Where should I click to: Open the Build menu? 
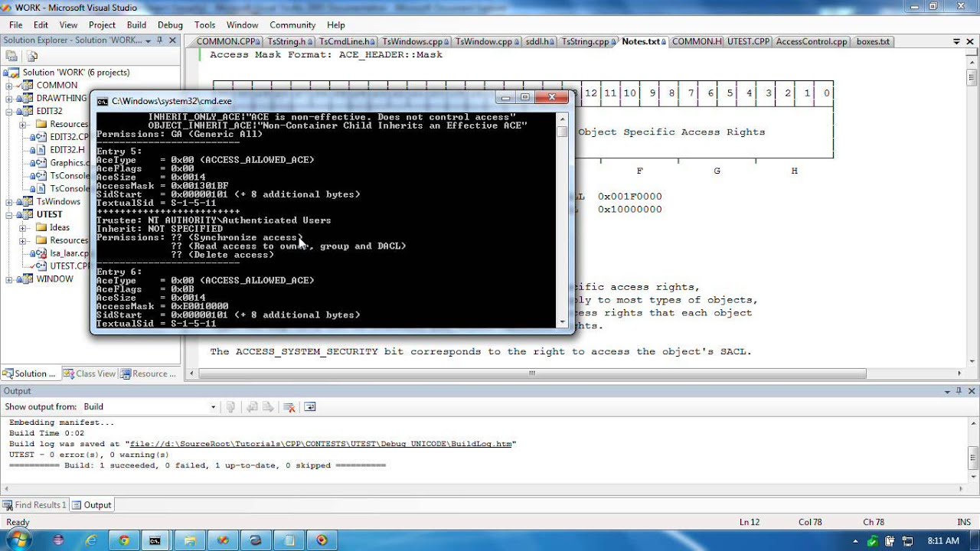[x=136, y=24]
